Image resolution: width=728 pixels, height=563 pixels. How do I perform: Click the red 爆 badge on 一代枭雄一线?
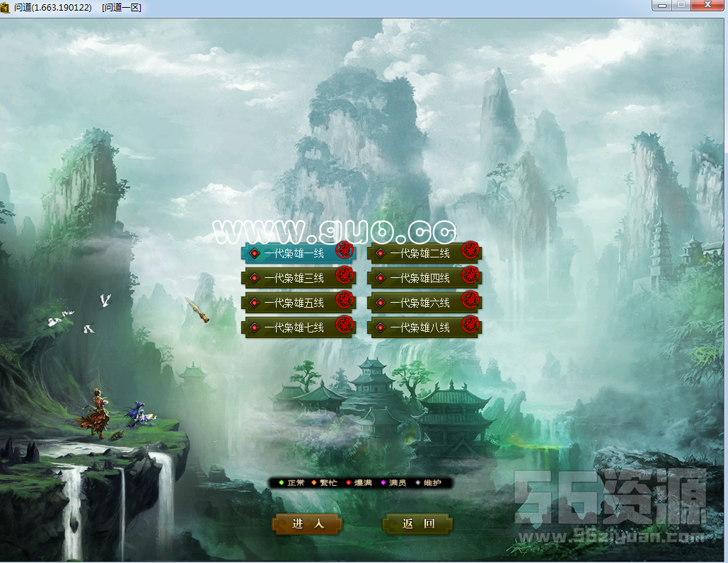point(345,250)
